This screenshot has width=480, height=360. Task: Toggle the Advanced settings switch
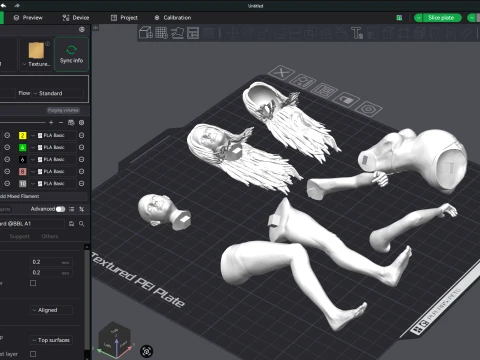point(60,209)
